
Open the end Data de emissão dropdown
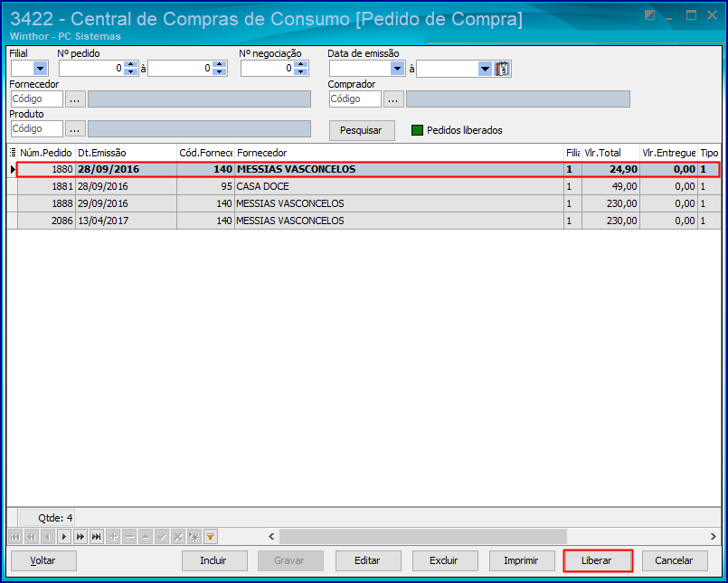[485, 69]
